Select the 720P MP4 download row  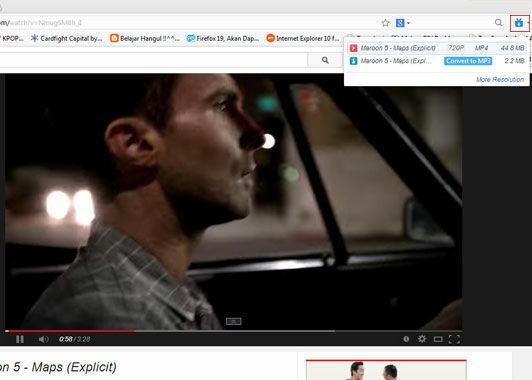(x=437, y=48)
